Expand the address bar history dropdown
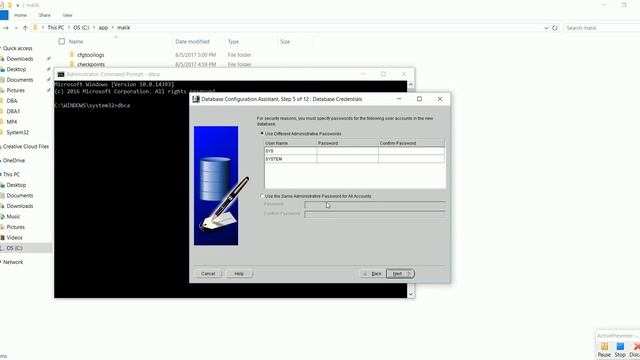The width and height of the screenshot is (640, 360). click(x=546, y=28)
